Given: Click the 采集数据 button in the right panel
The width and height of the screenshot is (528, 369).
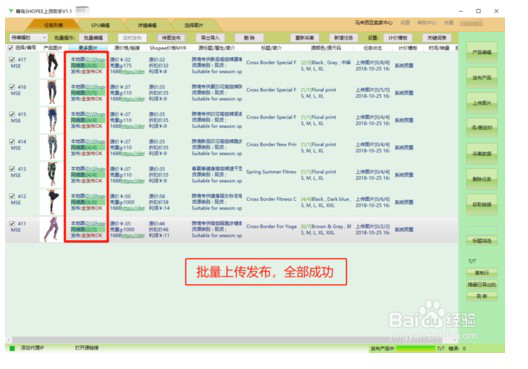Looking at the screenshot, I should point(482,154).
